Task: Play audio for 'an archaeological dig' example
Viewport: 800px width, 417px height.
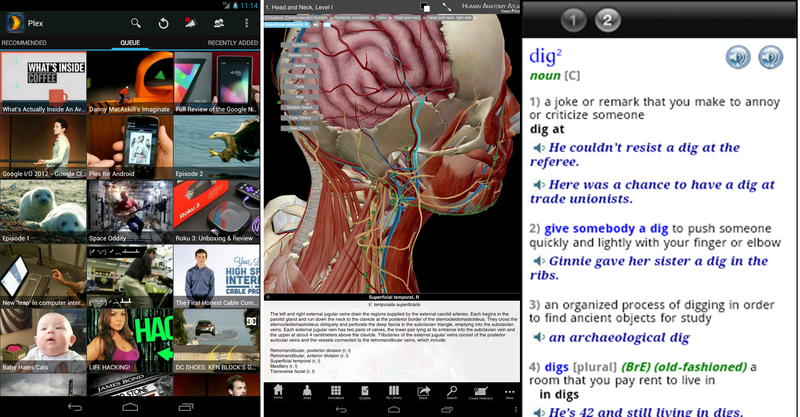Action: click(539, 337)
